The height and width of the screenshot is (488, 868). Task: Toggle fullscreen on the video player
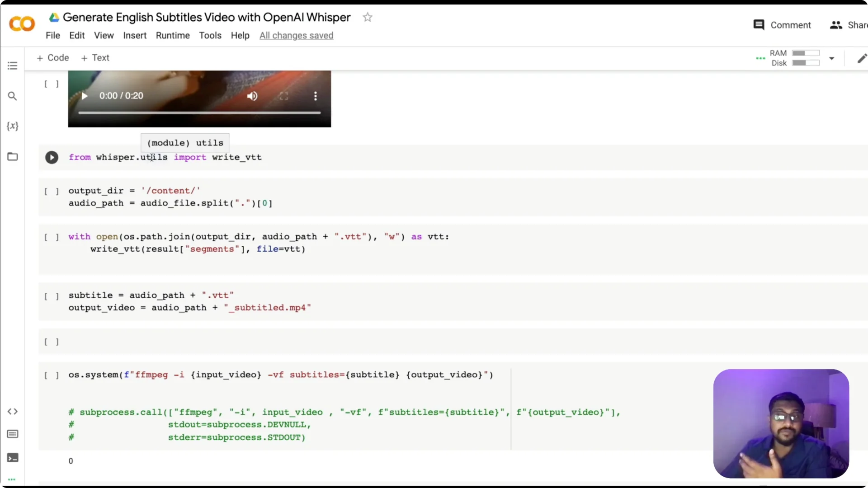284,96
